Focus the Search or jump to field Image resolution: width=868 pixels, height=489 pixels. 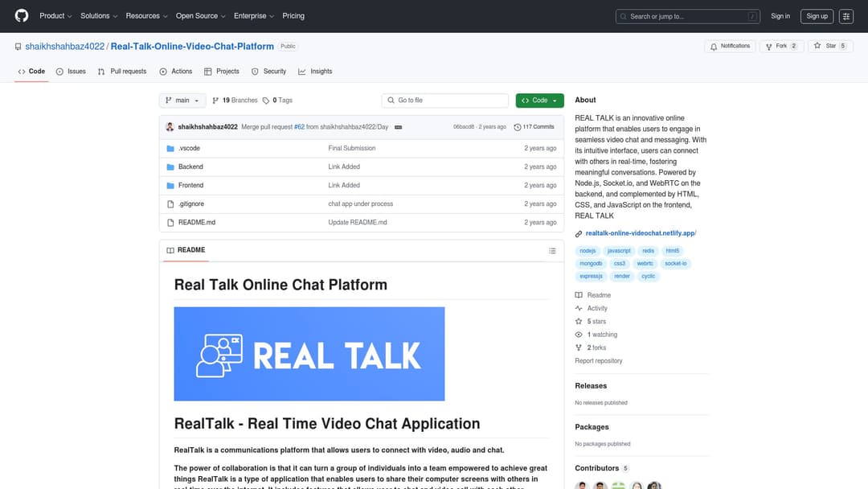687,17
